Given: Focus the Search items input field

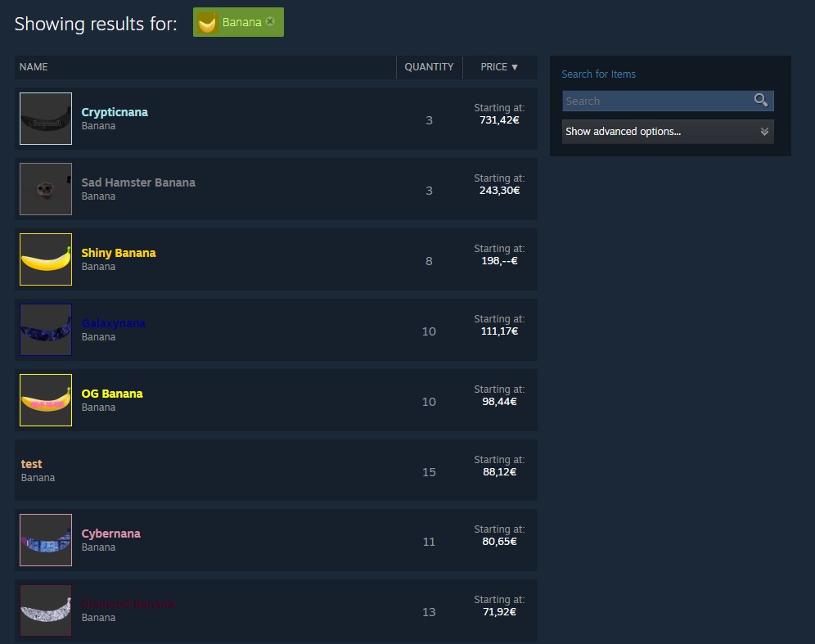Looking at the screenshot, I should coord(668,101).
